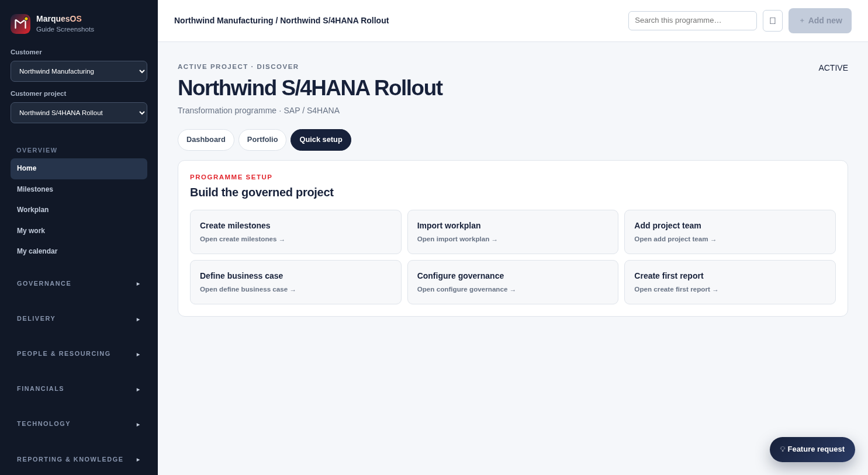This screenshot has height=475, width=868.
Task: Open the Customer project dropdown
Action: tap(79, 113)
